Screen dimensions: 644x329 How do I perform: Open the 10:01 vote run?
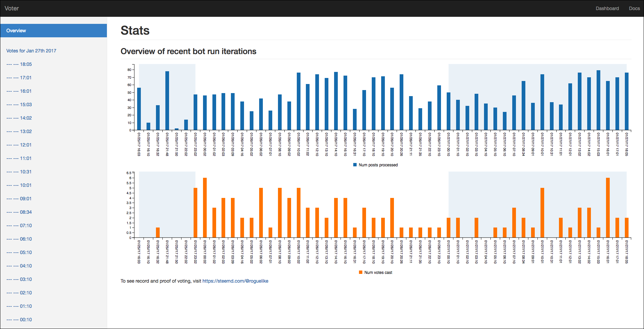click(19, 185)
